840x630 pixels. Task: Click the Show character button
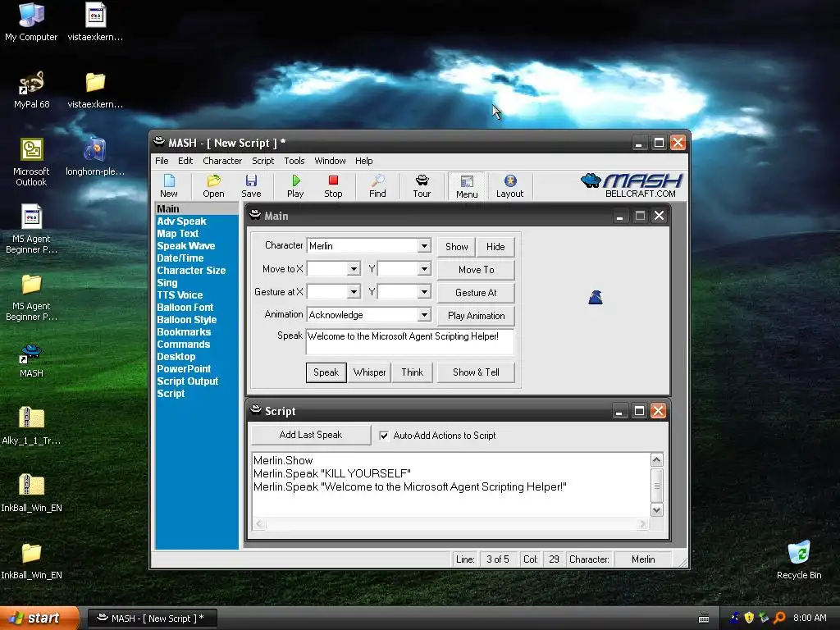(456, 246)
